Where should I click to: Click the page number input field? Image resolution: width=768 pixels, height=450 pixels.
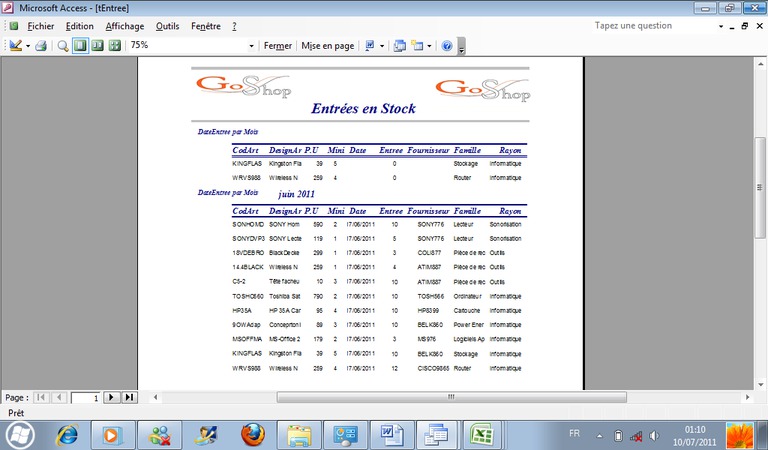click(x=86, y=398)
